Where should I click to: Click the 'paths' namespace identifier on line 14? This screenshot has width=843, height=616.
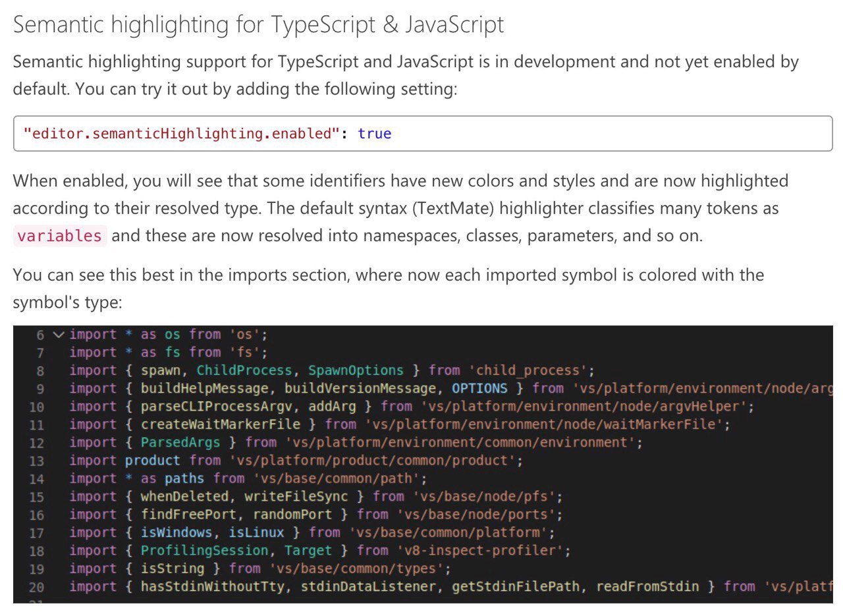click(x=184, y=478)
